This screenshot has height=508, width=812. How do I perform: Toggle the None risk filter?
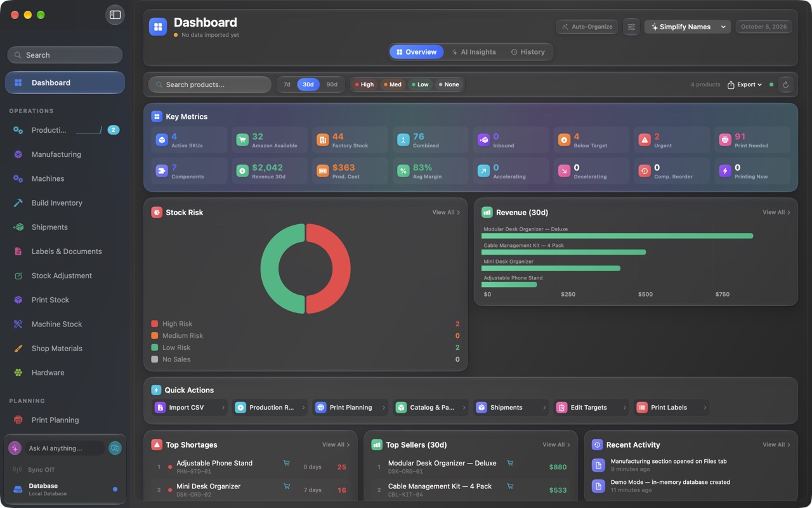point(449,84)
